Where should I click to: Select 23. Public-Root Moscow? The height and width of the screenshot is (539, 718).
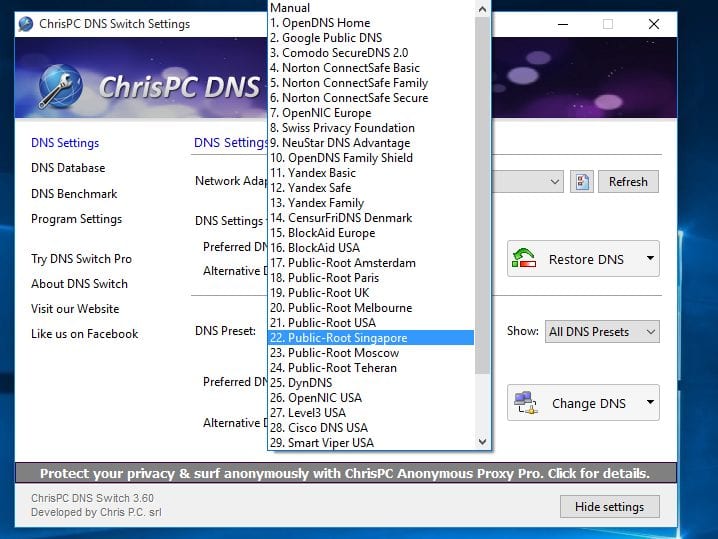[x=370, y=353]
